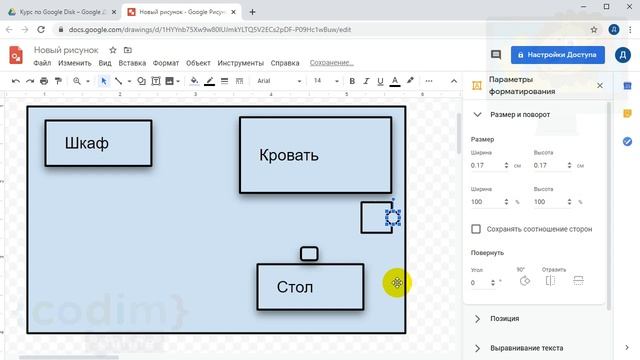The image size is (640, 360).
Task: Toggle Italic formatting
Action: point(366,81)
